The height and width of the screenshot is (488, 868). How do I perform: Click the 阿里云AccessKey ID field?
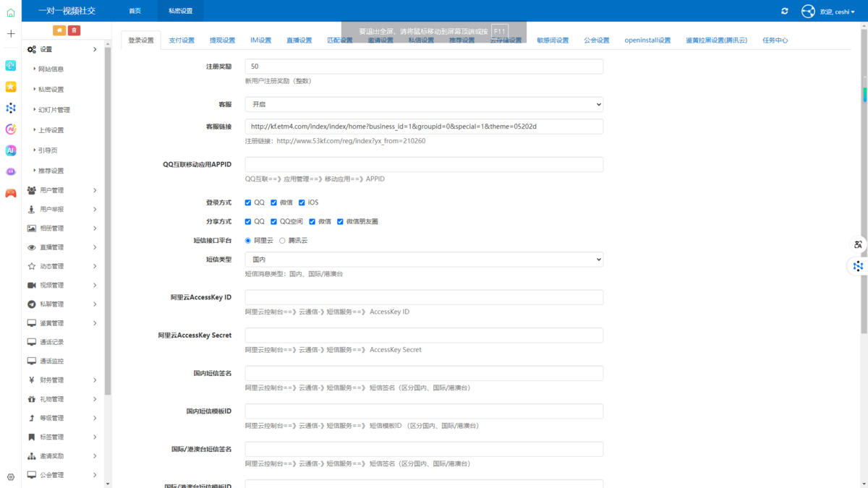[x=424, y=297]
